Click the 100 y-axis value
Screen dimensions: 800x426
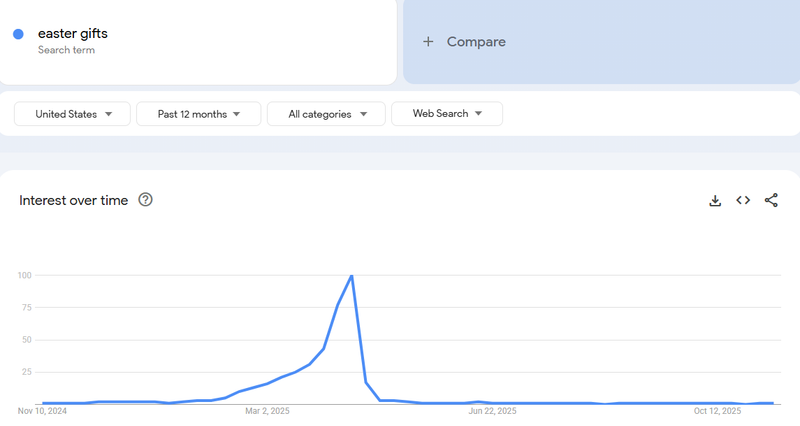point(24,275)
